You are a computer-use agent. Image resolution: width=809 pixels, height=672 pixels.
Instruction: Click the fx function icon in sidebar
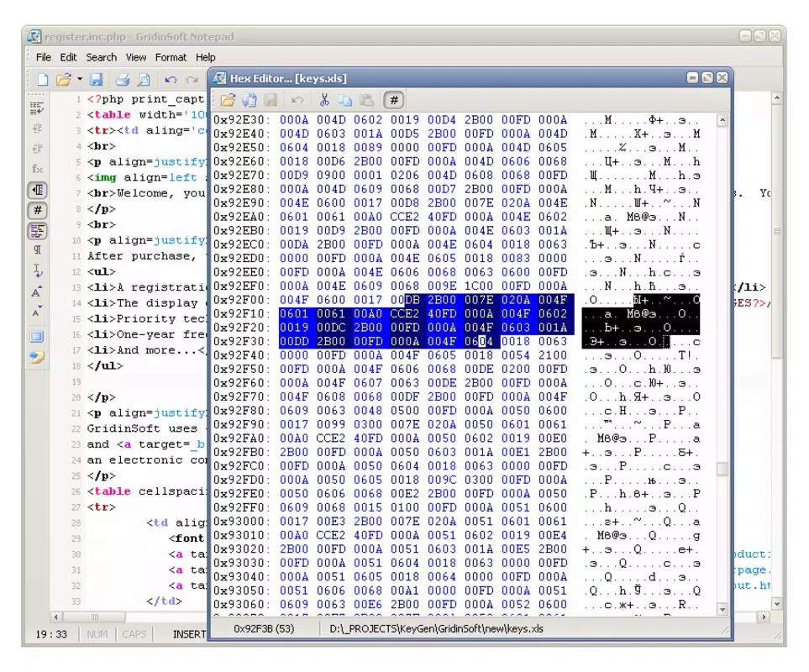point(37,169)
